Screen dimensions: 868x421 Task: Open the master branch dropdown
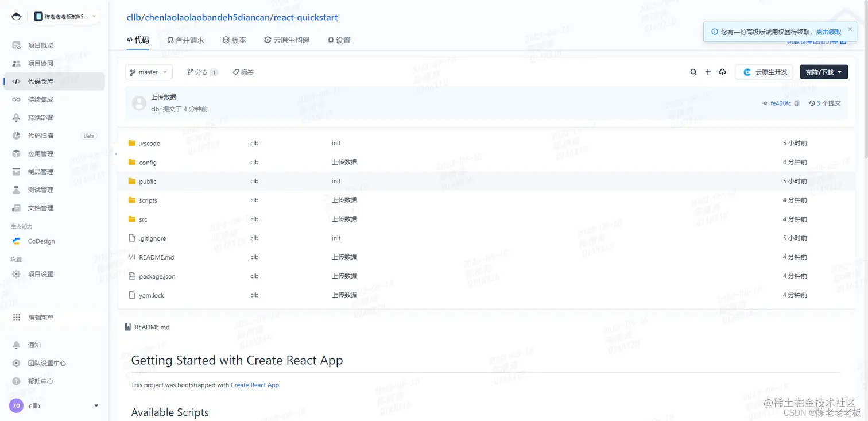click(x=149, y=72)
